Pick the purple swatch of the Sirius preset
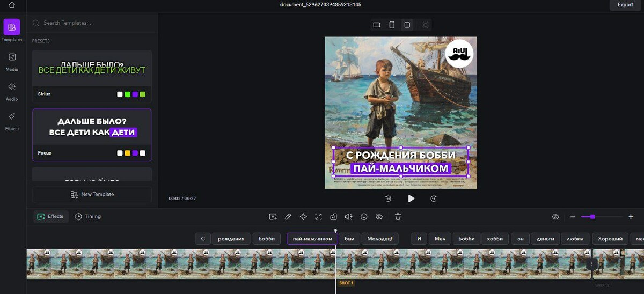This screenshot has height=294, width=644. coord(135,94)
